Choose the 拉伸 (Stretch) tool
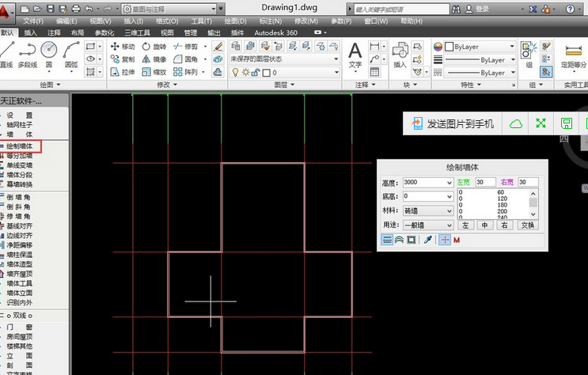The width and height of the screenshot is (588, 375). 123,72
